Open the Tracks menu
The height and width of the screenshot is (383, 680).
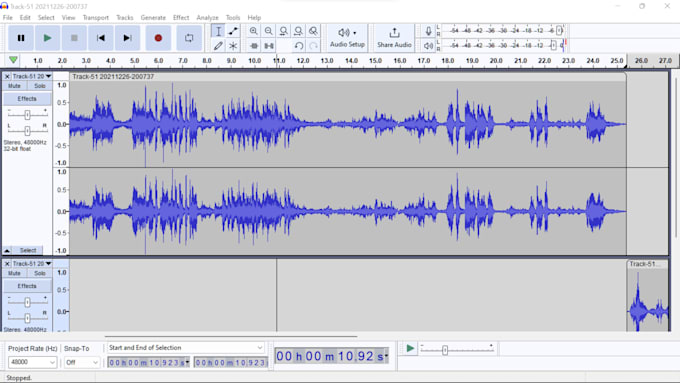click(124, 18)
